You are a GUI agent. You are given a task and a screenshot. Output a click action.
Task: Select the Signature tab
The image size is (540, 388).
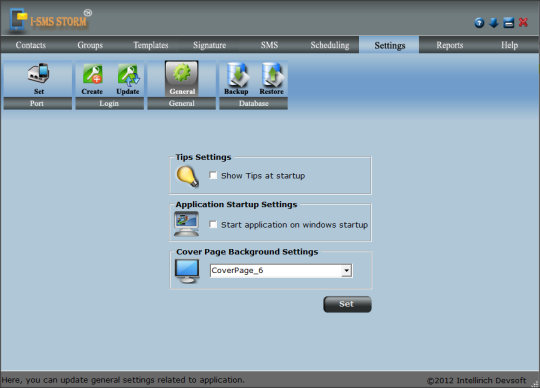click(x=209, y=45)
